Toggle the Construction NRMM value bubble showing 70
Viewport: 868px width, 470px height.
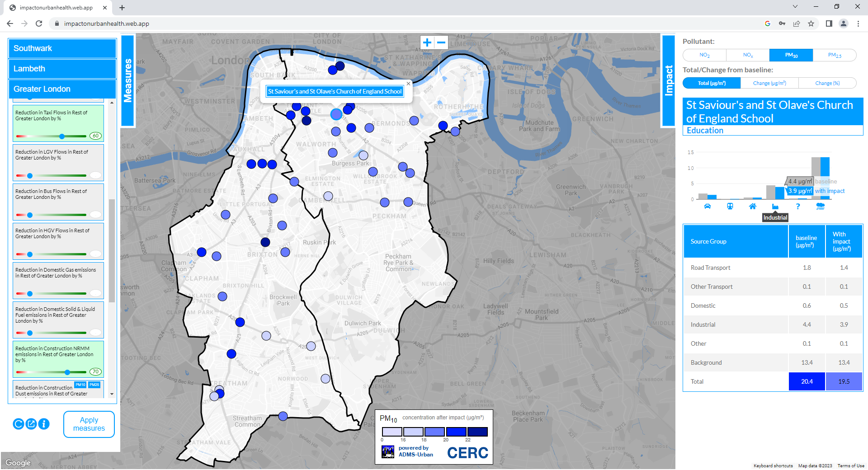pyautogui.click(x=95, y=372)
